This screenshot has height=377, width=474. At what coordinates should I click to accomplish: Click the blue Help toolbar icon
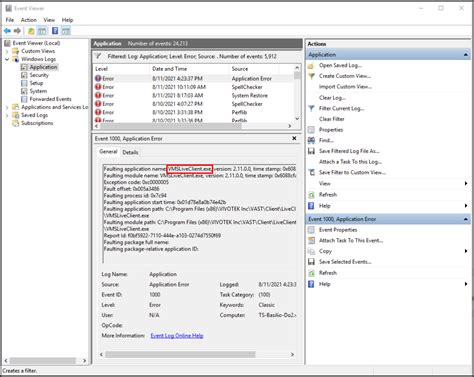pyautogui.click(x=55, y=31)
